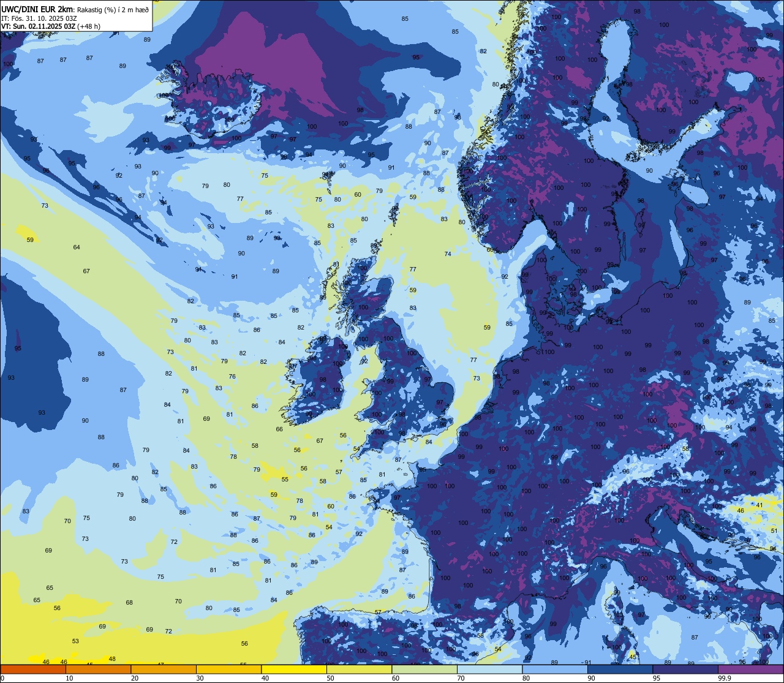
Task: Click the light blue 80–90 legend swatch
Action: pos(555,669)
